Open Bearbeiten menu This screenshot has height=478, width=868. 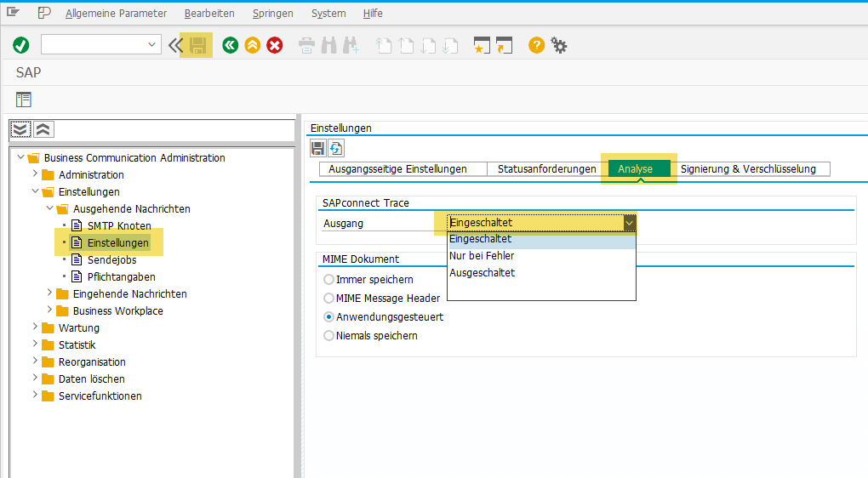209,14
